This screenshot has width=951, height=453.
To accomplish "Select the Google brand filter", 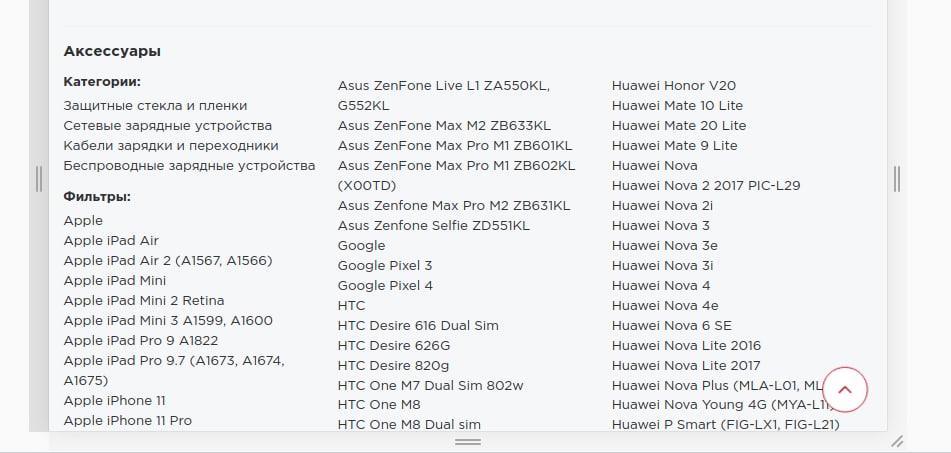I will coord(361,246).
